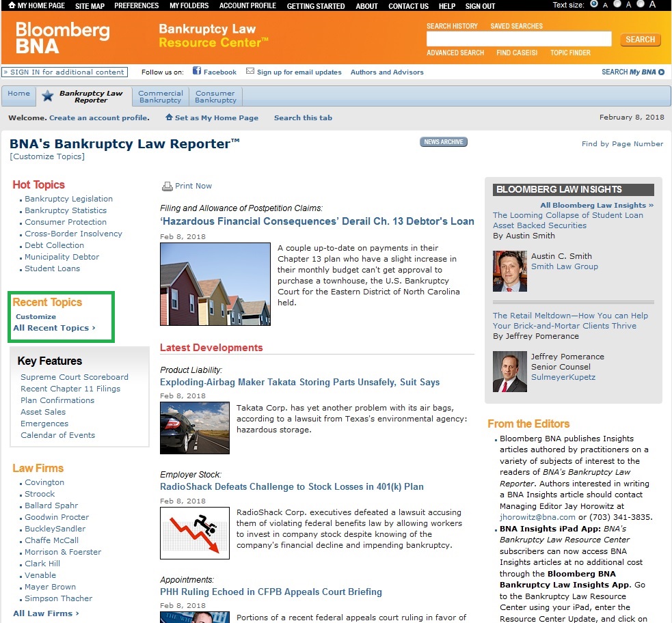
Task: Open Covington law firm link
Action: pos(44,482)
